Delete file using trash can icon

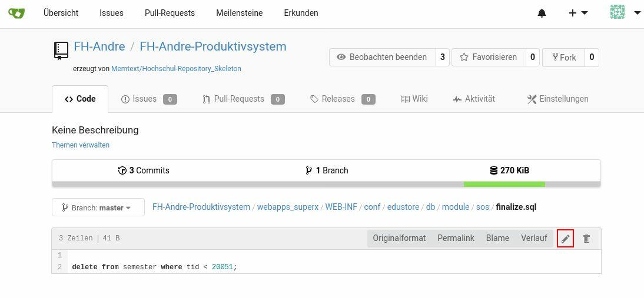click(x=586, y=239)
